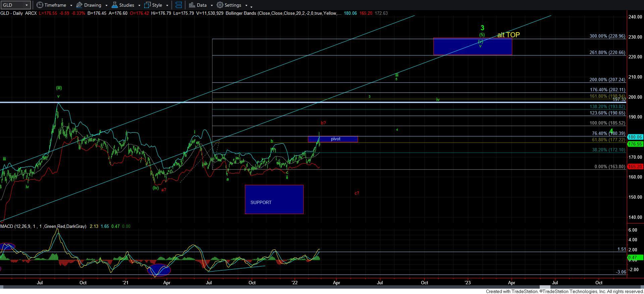Click inside the GLD symbol input box

pos(12,5)
